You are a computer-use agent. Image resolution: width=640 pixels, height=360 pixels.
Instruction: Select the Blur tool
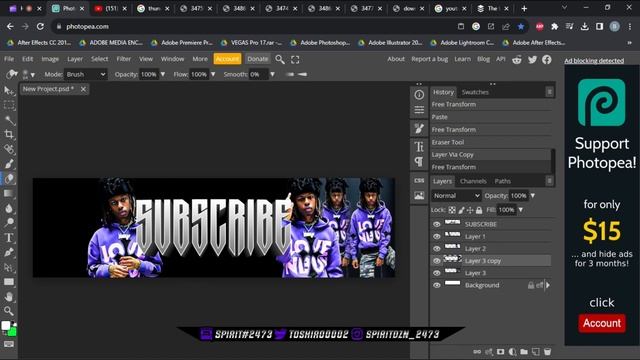9,209
